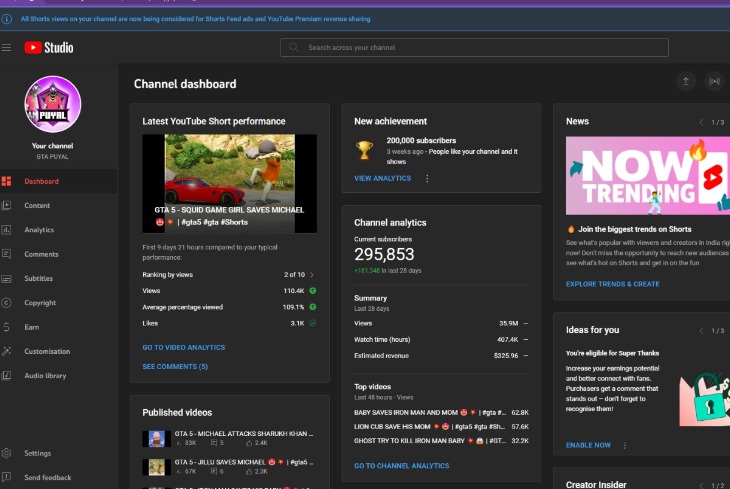Go to previous Ideas for you arrow

click(701, 331)
